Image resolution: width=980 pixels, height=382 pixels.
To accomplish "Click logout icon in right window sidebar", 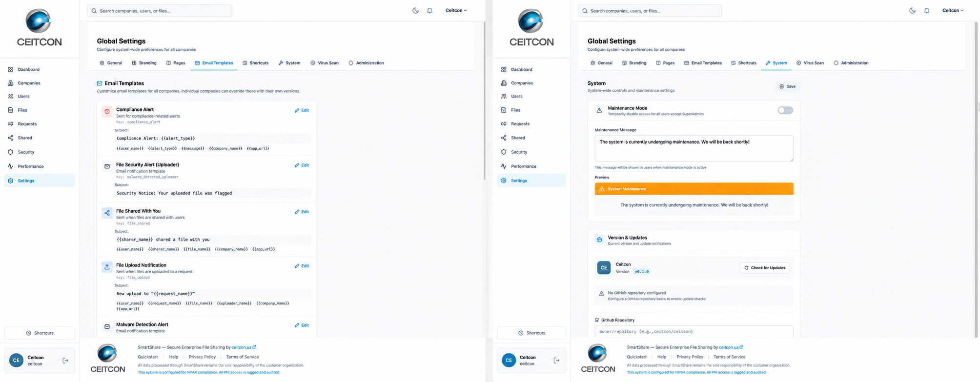I will pos(556,361).
